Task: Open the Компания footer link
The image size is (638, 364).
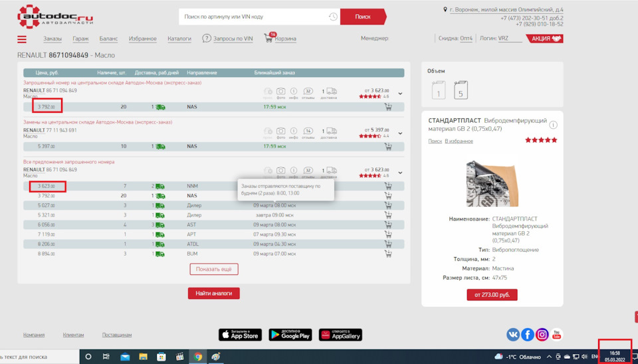Action: click(x=34, y=335)
